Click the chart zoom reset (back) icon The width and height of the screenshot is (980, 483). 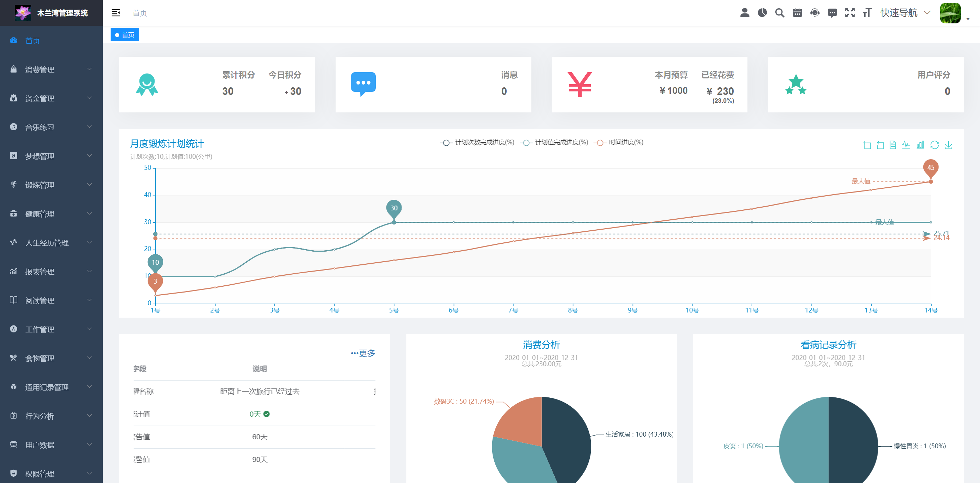(x=880, y=145)
